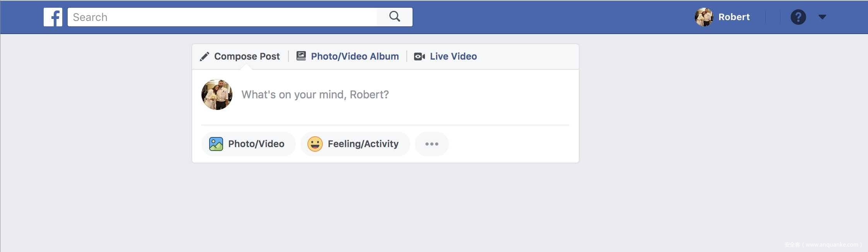Focus the Search field in the top bar
Screen dimensions: 868x252
(x=222, y=17)
